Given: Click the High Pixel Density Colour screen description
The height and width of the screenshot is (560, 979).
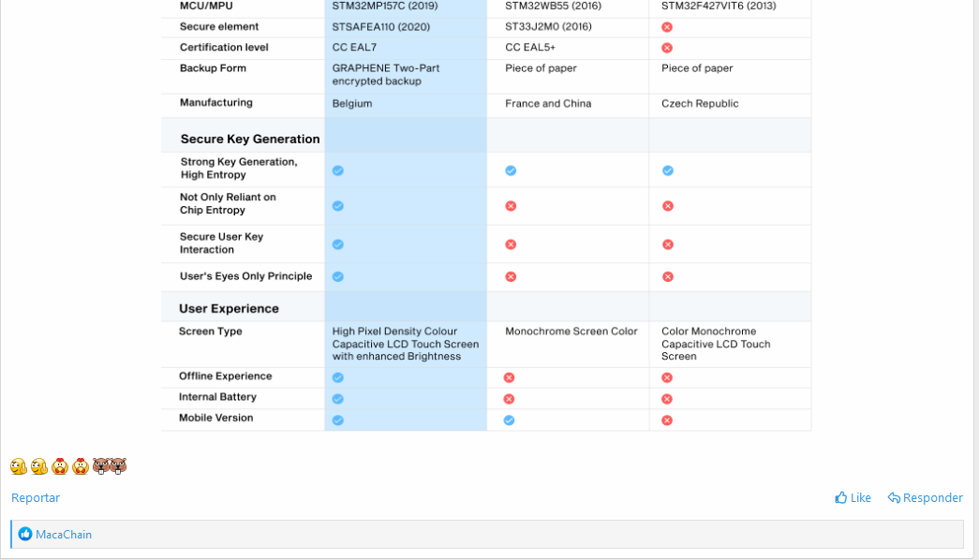Looking at the screenshot, I should pyautogui.click(x=406, y=344).
